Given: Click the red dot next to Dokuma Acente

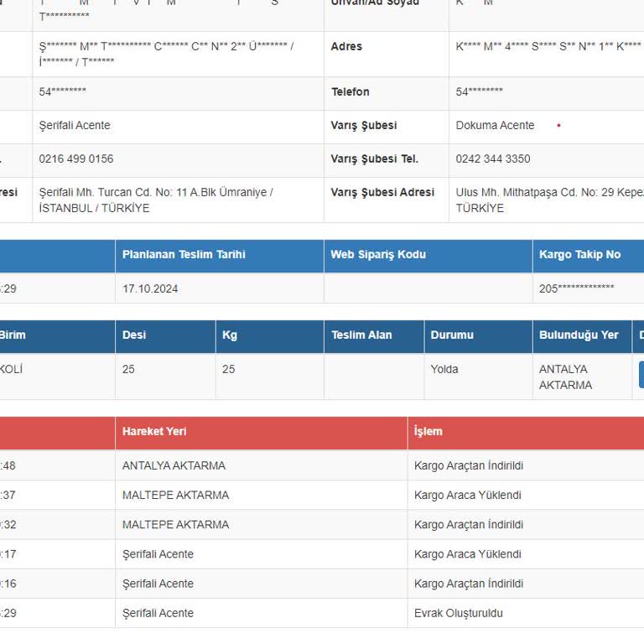Looking at the screenshot, I should (558, 125).
